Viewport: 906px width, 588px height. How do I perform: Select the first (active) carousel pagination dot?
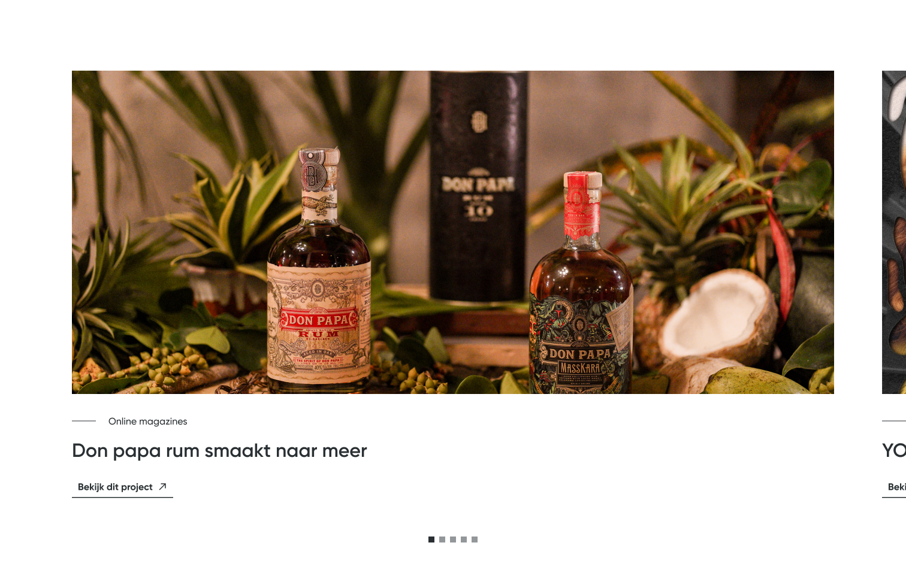point(431,539)
